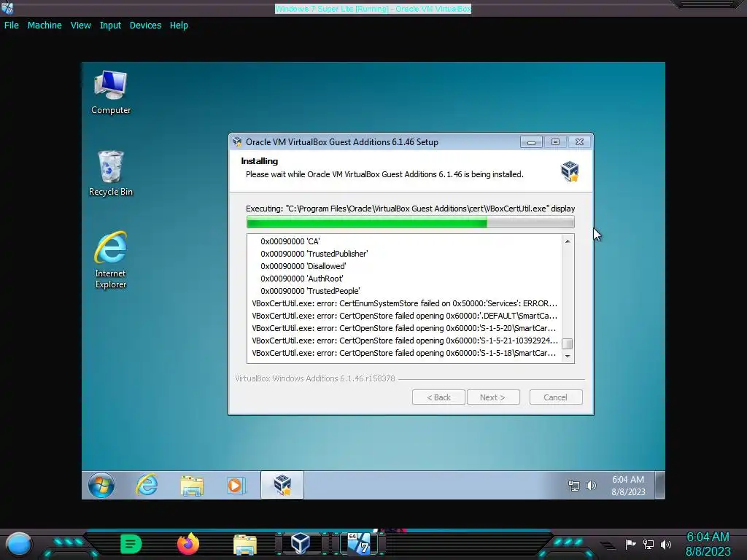Screen dimensions: 747x560
Task: Open green notes app on host taskbar
Action: (x=131, y=544)
